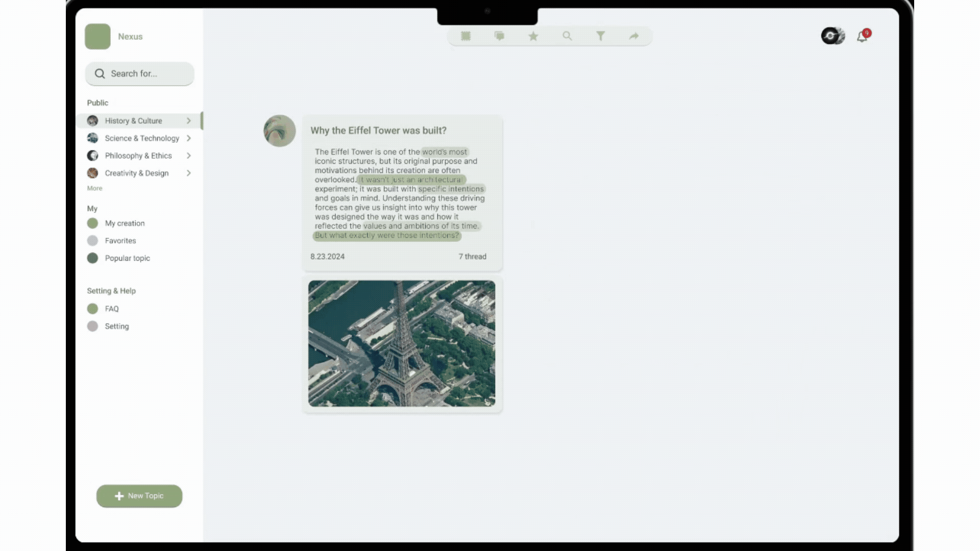
Task: Open My creation in sidebar
Action: (125, 223)
